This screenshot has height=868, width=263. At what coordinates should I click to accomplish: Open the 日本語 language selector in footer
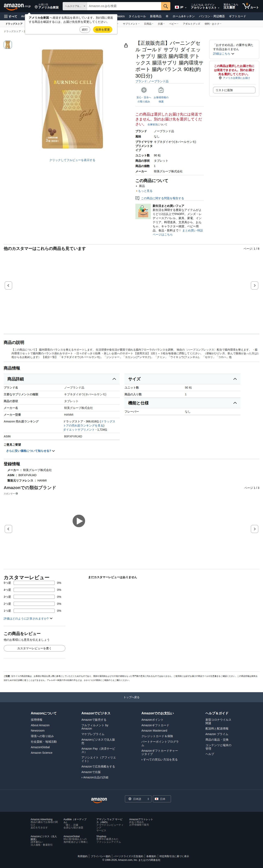point(138,799)
